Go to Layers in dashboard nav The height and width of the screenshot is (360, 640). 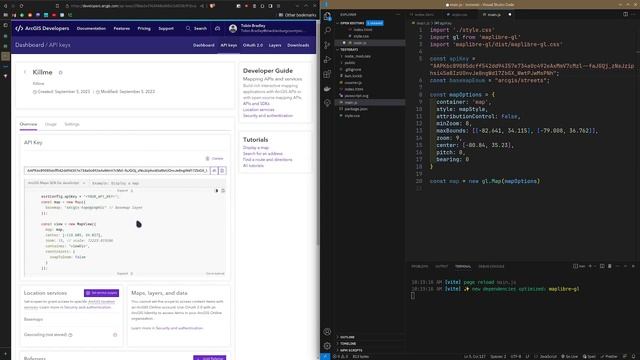point(275,45)
